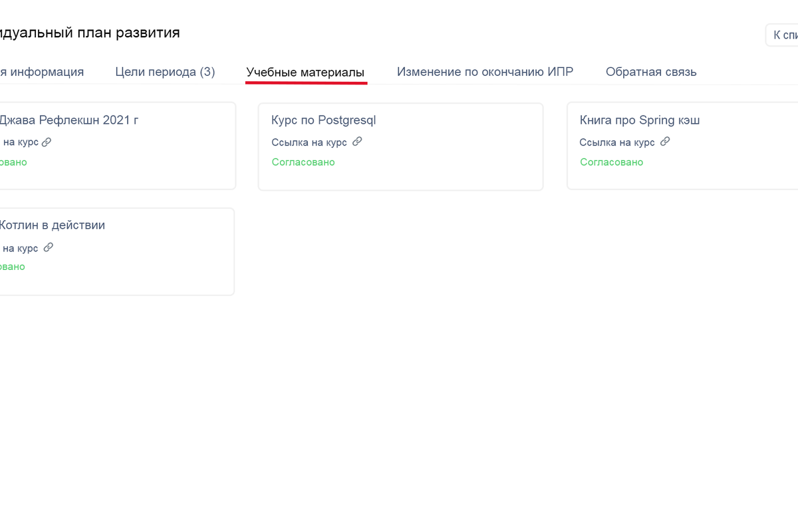Click Согласовано status in Postgresql card
The image size is (798, 532).
click(303, 162)
